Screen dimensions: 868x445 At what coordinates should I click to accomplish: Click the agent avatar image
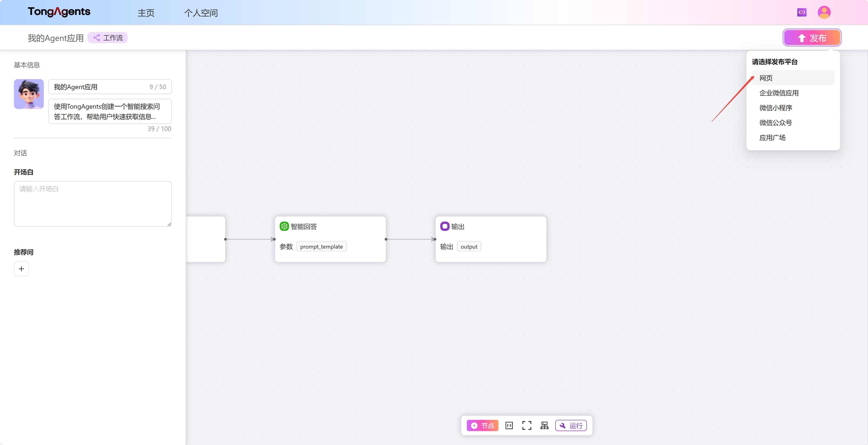pos(29,94)
